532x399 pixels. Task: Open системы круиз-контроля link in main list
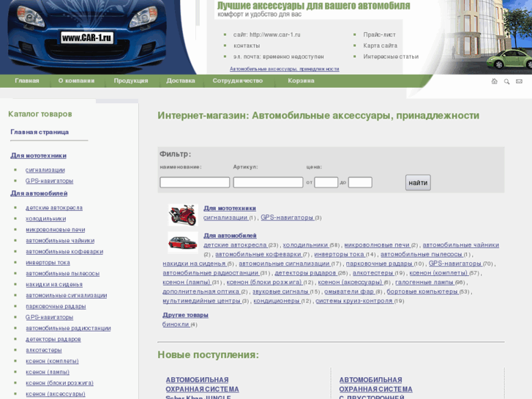point(354,301)
